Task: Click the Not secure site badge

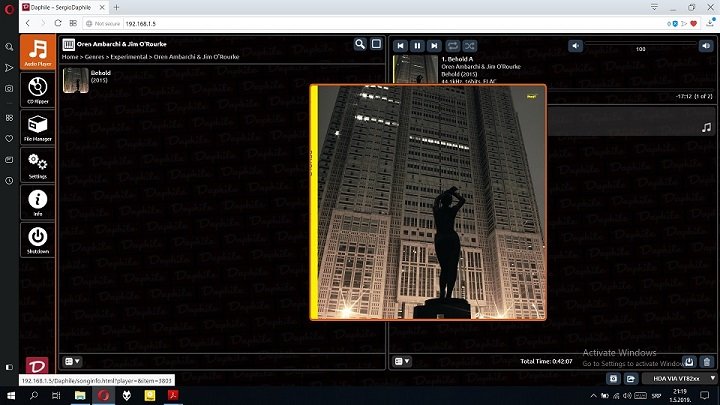Action: pyautogui.click(x=103, y=23)
